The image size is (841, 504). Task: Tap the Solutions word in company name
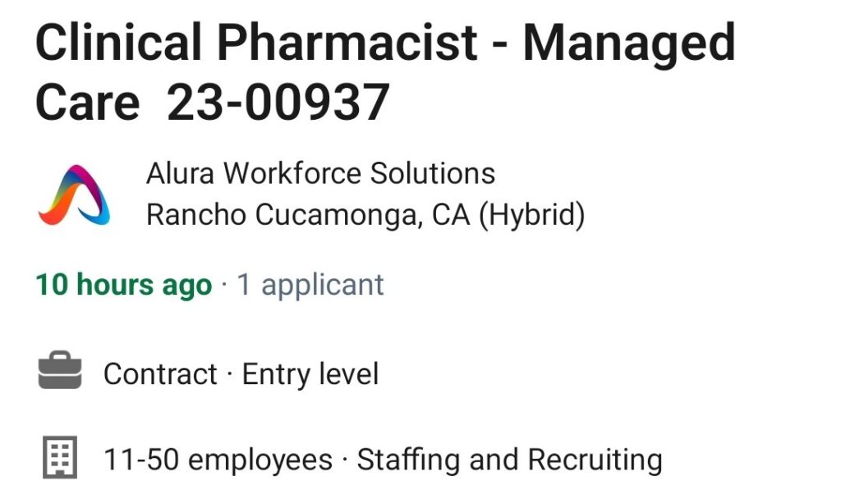tap(433, 174)
